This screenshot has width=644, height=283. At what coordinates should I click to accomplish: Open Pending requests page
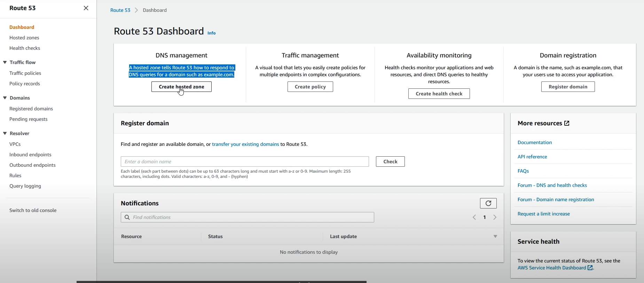pos(29,119)
